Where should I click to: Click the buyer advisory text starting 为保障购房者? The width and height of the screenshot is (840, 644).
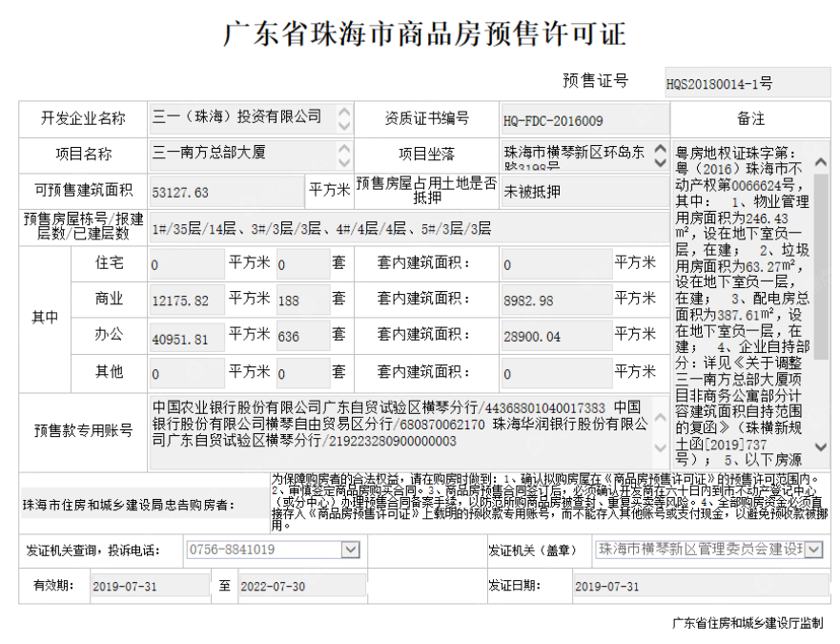[549, 502]
